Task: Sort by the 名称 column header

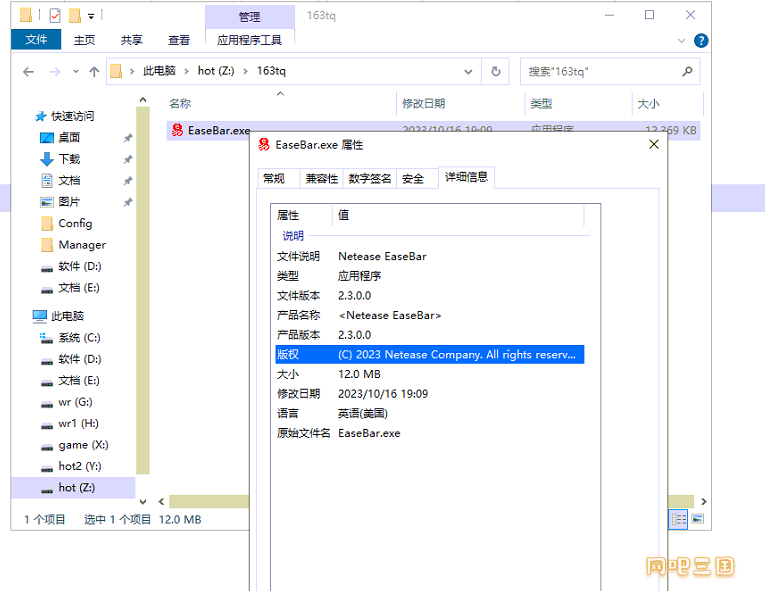Action: [281, 103]
